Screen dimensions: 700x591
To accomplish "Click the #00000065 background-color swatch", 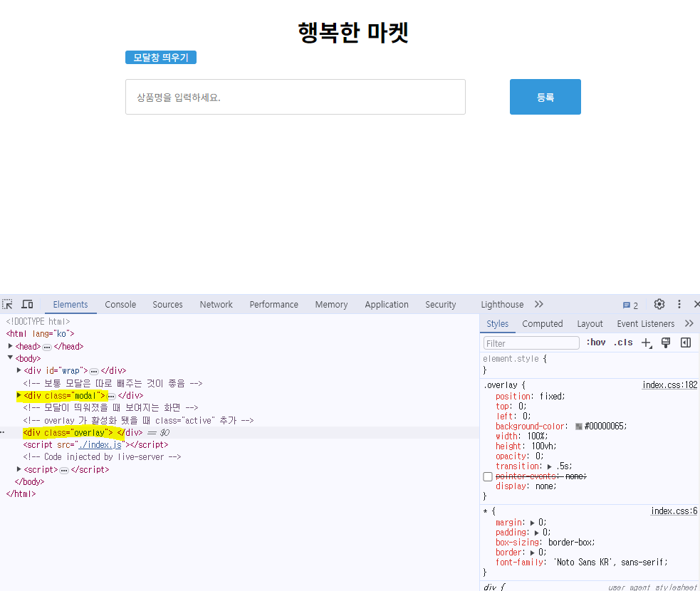I will 578,427.
